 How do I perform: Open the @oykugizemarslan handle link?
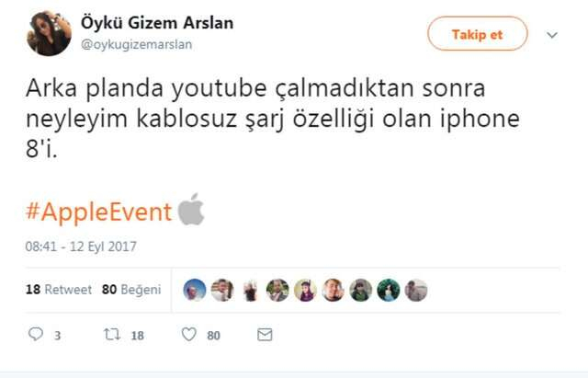click(137, 45)
